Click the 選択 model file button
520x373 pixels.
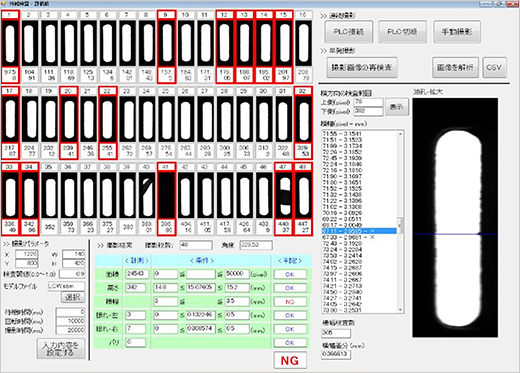[73, 297]
